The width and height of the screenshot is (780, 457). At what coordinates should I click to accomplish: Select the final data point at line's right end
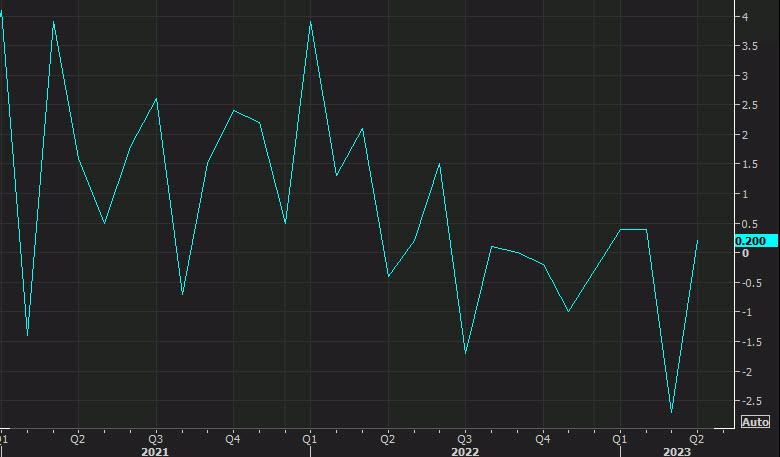coord(697,241)
